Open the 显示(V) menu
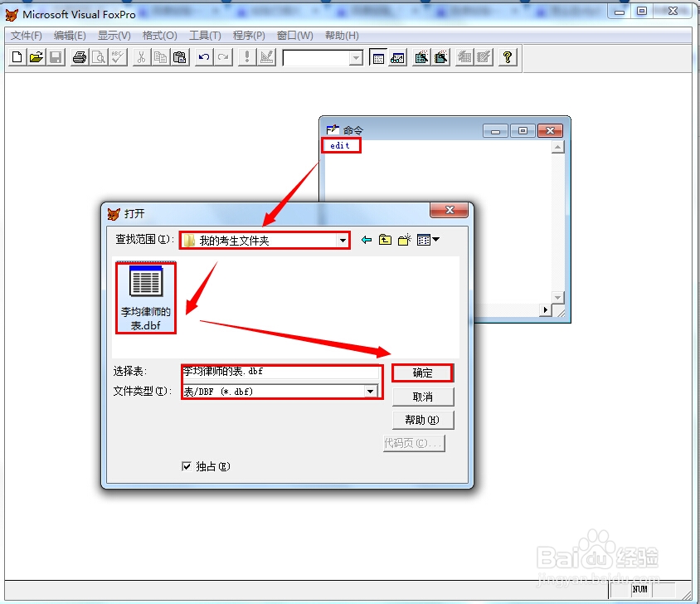The width and height of the screenshot is (700, 604). [x=114, y=36]
